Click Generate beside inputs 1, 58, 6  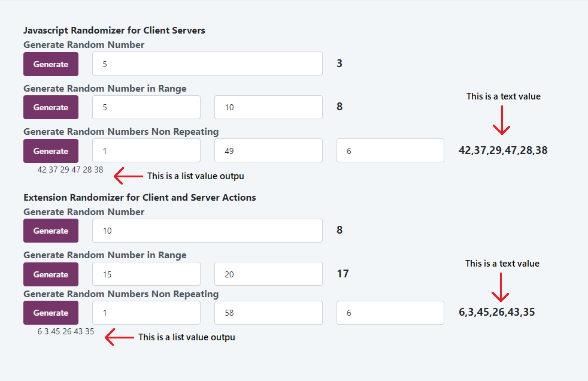point(51,313)
